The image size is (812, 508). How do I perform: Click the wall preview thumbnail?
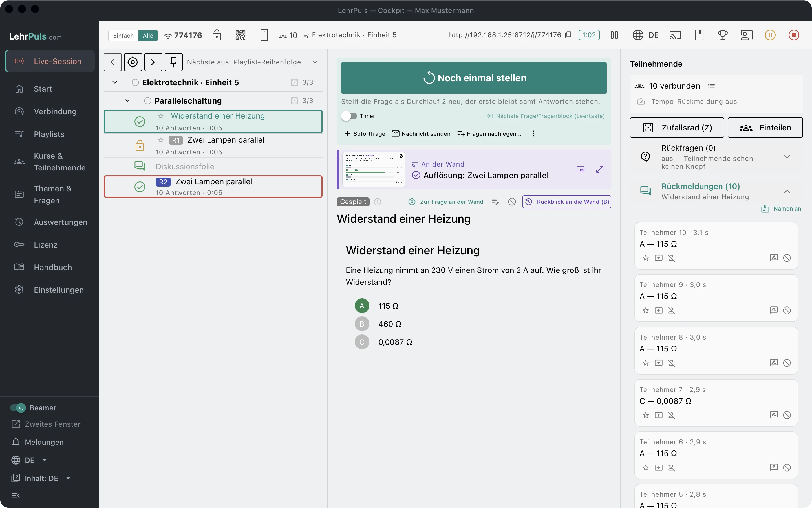(374, 170)
